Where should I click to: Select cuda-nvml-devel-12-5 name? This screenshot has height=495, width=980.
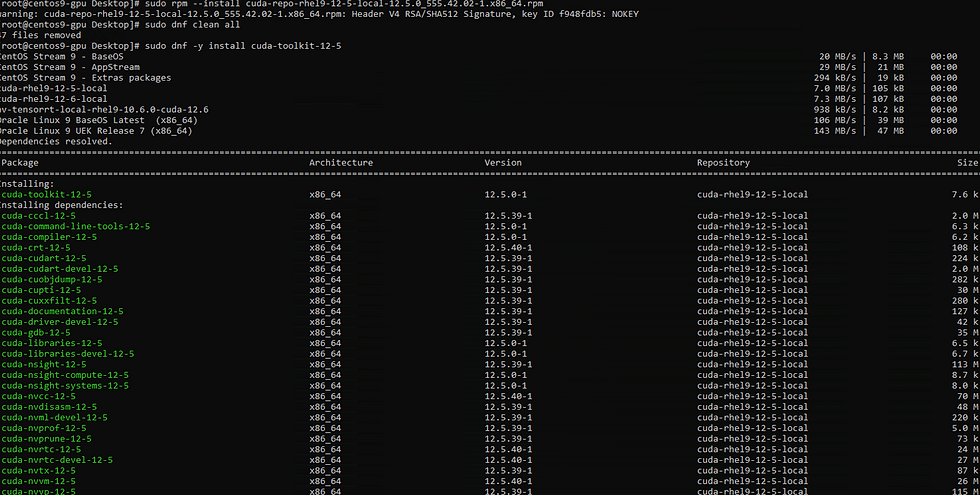click(54, 418)
